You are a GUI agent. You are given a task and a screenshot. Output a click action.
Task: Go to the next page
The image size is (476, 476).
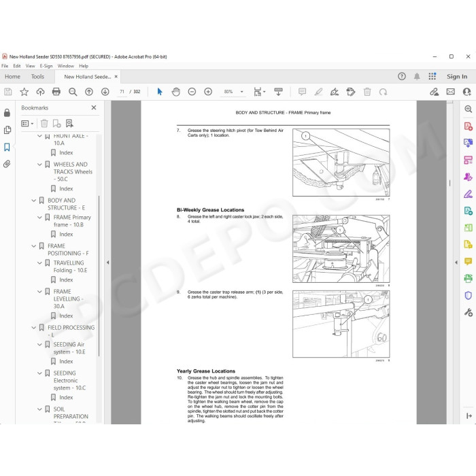coord(105,92)
